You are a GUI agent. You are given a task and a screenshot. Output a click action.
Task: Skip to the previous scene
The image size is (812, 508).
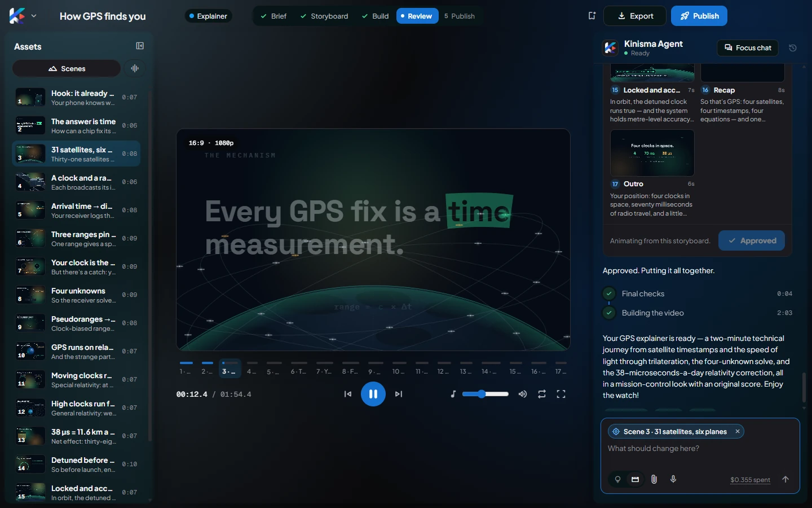pyautogui.click(x=348, y=394)
